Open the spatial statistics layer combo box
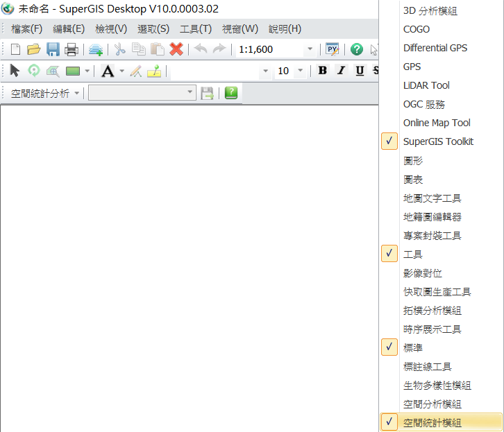Viewport: 504px width, 432px height. point(142,92)
